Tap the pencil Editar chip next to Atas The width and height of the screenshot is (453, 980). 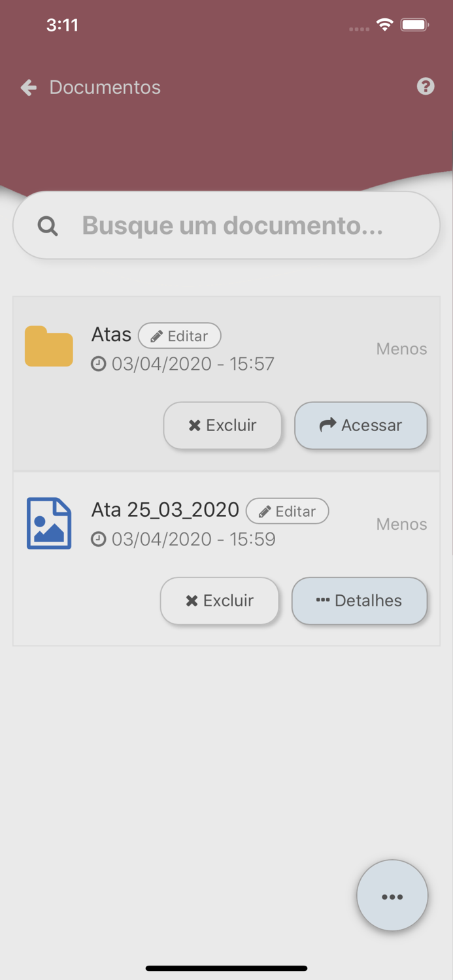(x=180, y=335)
